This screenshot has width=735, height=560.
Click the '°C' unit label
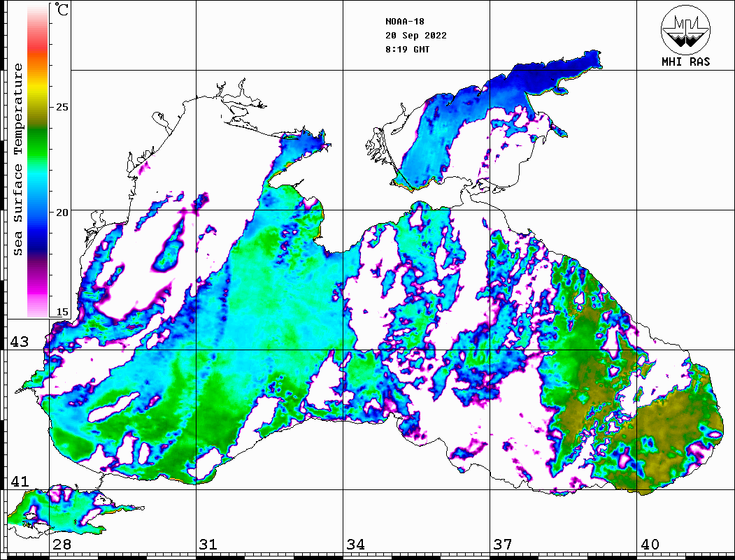[62, 9]
